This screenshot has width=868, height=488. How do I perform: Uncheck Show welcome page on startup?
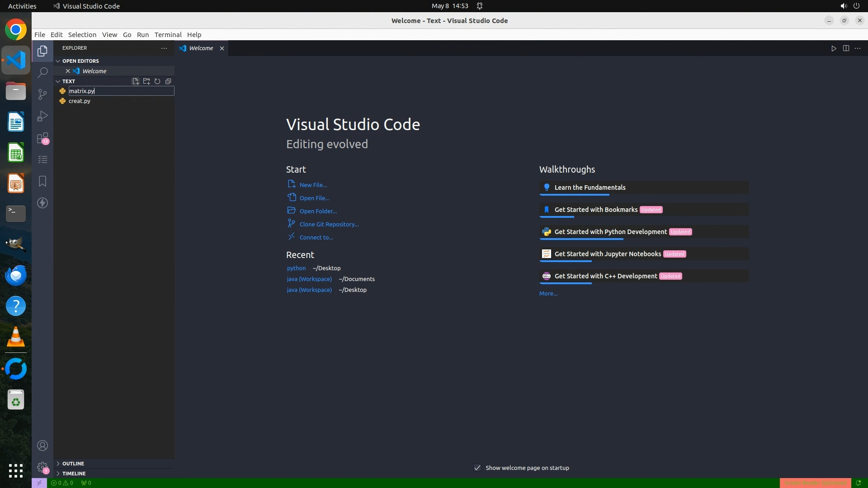click(x=477, y=468)
